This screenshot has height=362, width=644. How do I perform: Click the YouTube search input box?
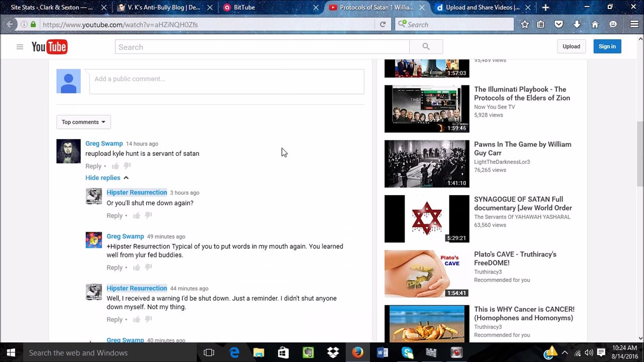[x=262, y=47]
